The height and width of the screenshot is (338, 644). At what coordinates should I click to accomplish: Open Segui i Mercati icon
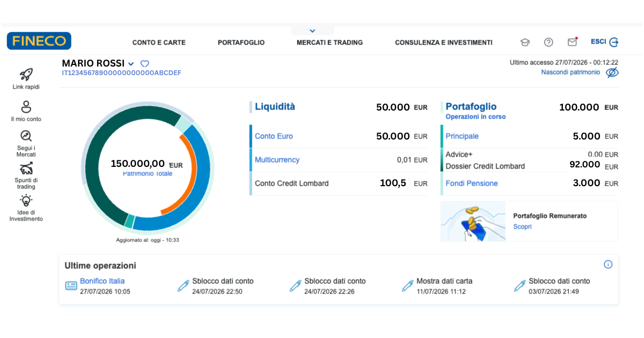tap(26, 136)
